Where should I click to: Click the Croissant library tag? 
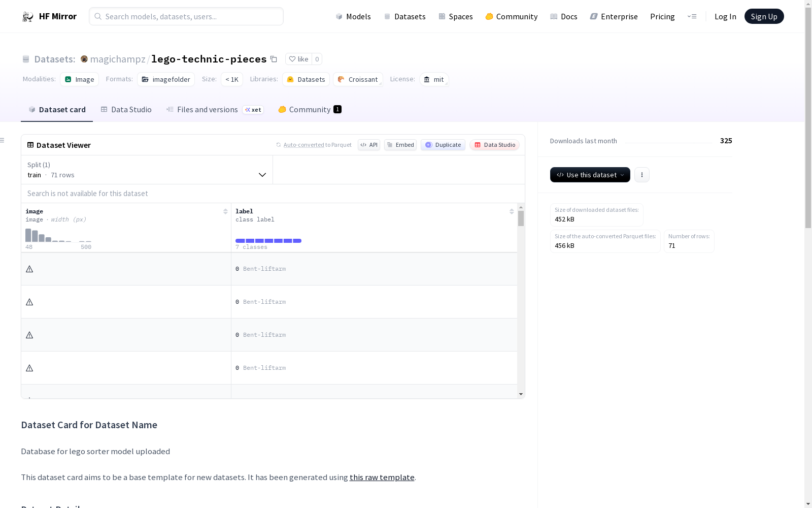coord(358,79)
